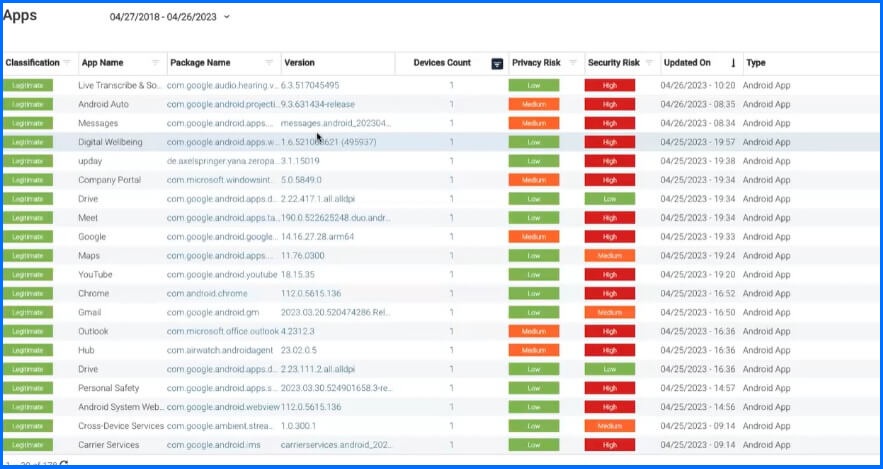Screen dimensions: 883x469
Task: Select the YouTube app name
Action: tap(95, 275)
